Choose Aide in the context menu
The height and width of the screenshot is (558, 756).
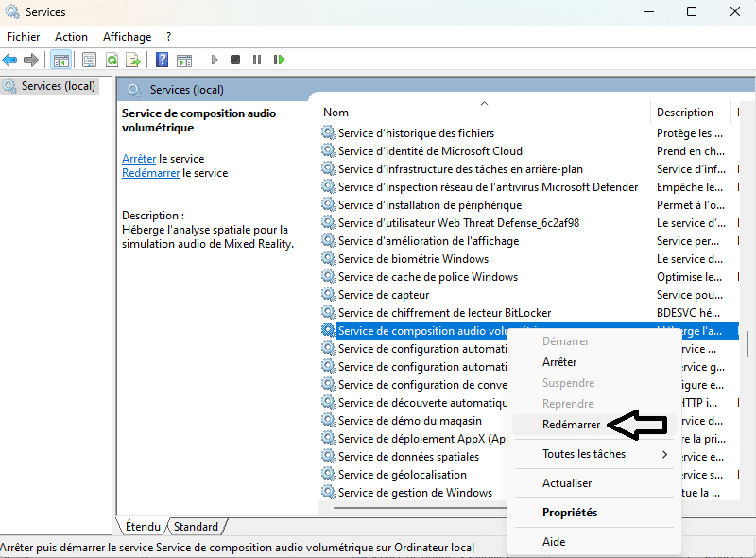click(594, 542)
